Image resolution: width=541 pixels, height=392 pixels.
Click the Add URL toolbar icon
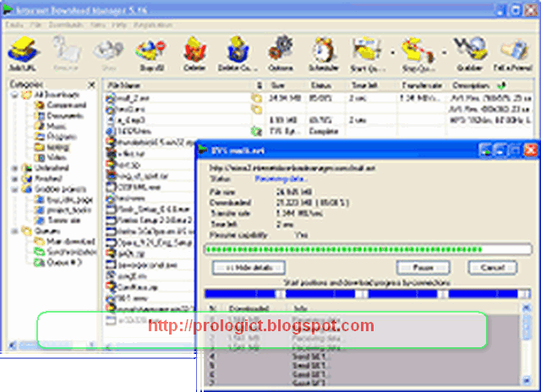[23, 53]
